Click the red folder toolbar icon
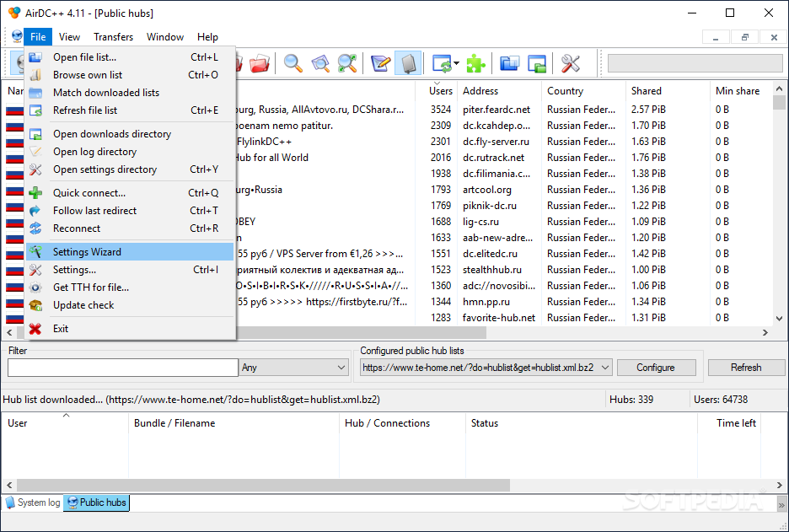 click(260, 63)
